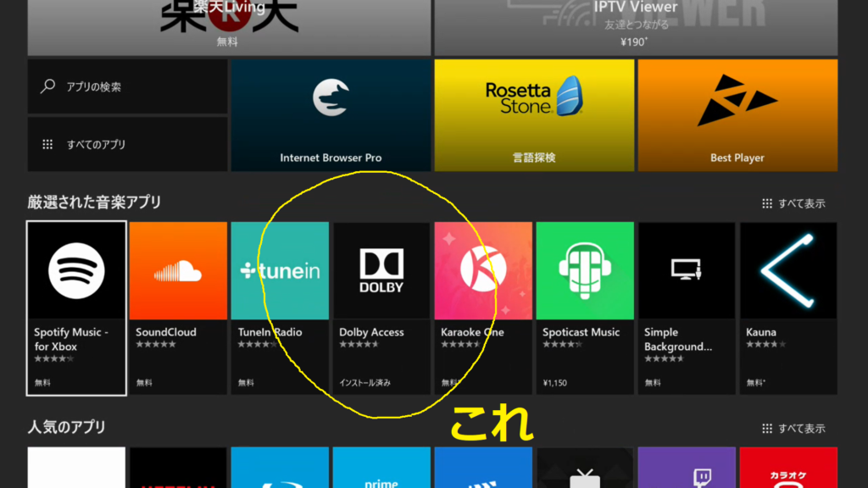Viewport: 868px width, 488px height.
Task: Open the TuneIn Radio app tile
Action: (x=280, y=308)
